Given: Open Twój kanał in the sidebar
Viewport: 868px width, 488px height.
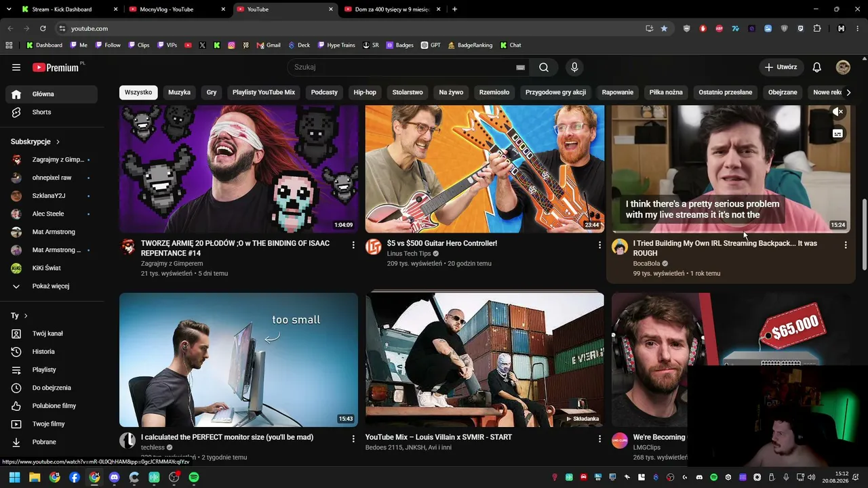Looking at the screenshot, I should pyautogui.click(x=52, y=333).
